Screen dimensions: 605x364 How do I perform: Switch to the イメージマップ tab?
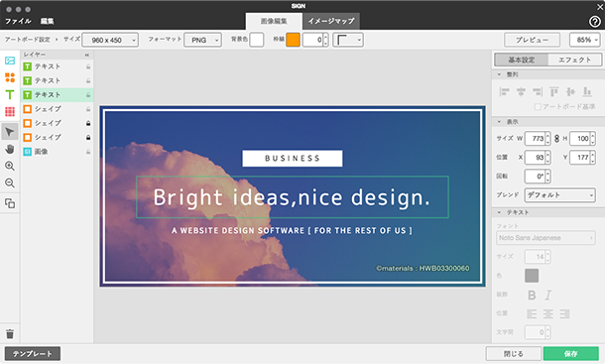(x=331, y=21)
